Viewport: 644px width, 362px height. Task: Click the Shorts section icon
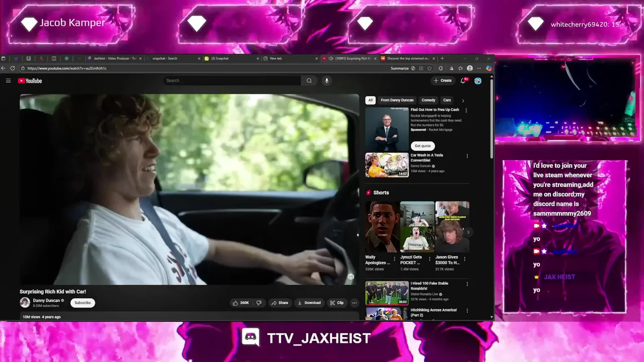point(369,193)
